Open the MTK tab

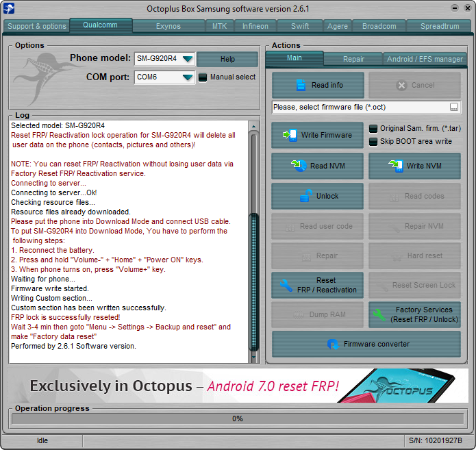219,27
